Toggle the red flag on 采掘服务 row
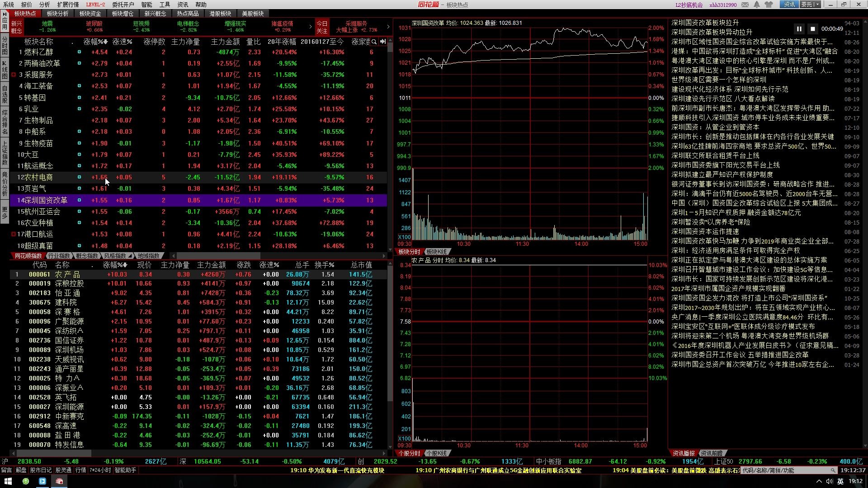Image resolution: width=868 pixels, height=488 pixels. click(14, 75)
